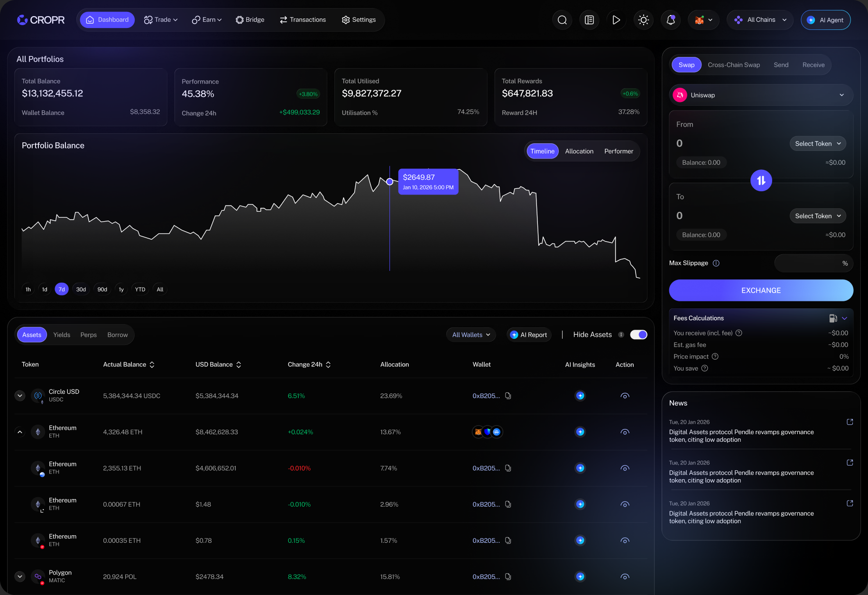This screenshot has height=595, width=868.
Task: Open AI insights for Circle USD
Action: (580, 396)
